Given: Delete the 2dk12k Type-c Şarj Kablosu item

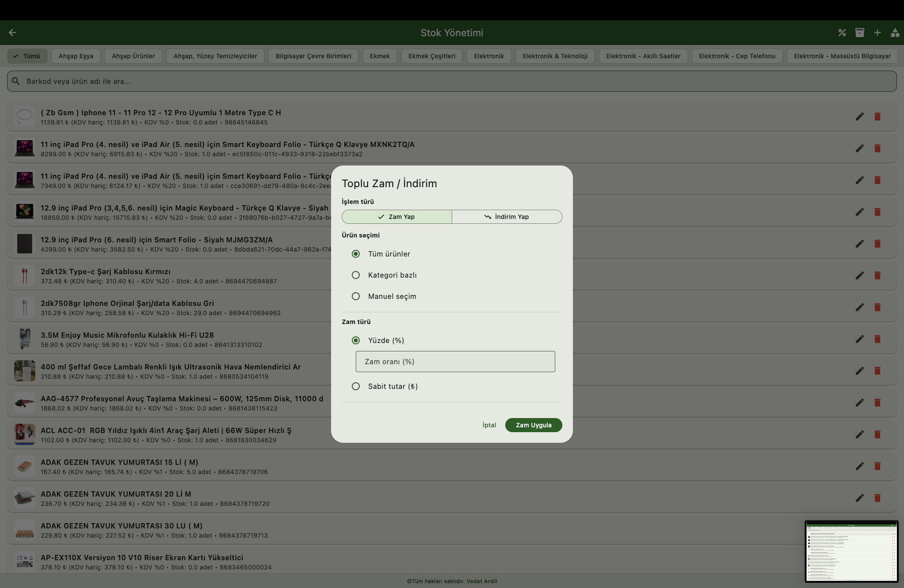Looking at the screenshot, I should point(877,275).
